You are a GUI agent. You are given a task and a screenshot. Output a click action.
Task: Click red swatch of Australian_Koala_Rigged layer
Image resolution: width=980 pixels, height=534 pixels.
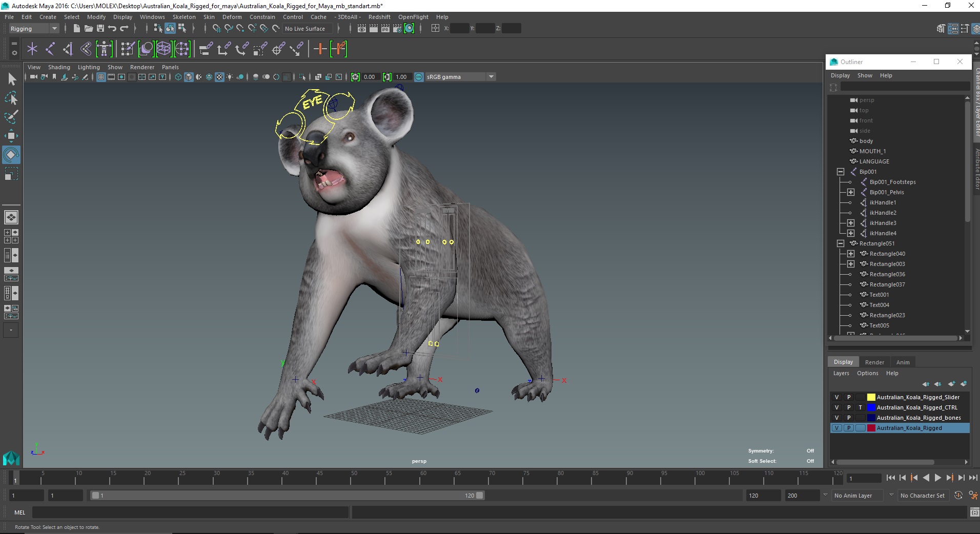click(x=871, y=428)
